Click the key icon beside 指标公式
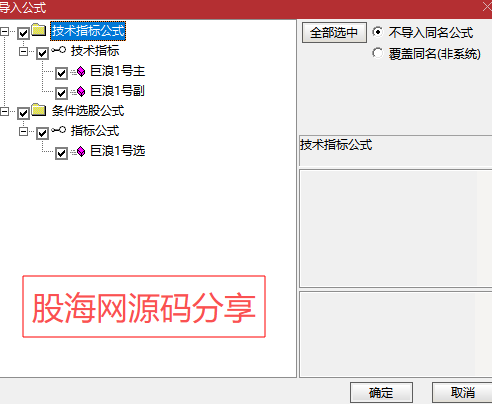This screenshot has width=492, height=404. click(x=59, y=130)
